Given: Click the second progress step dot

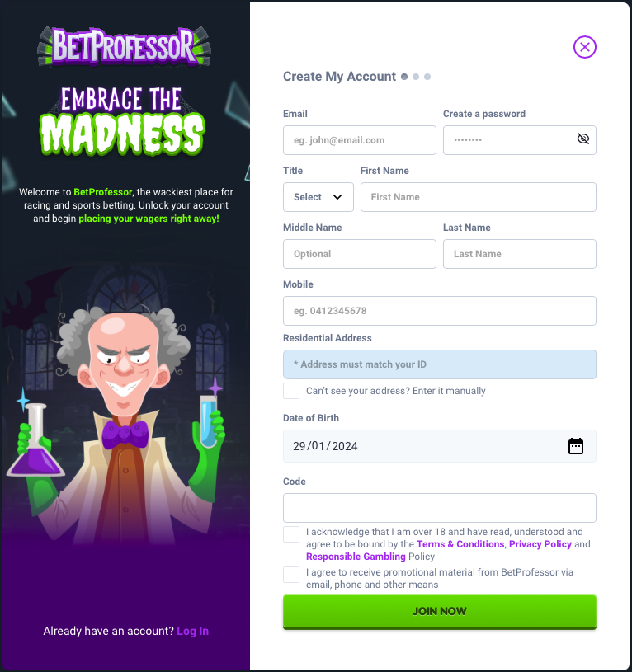Looking at the screenshot, I should tap(416, 77).
